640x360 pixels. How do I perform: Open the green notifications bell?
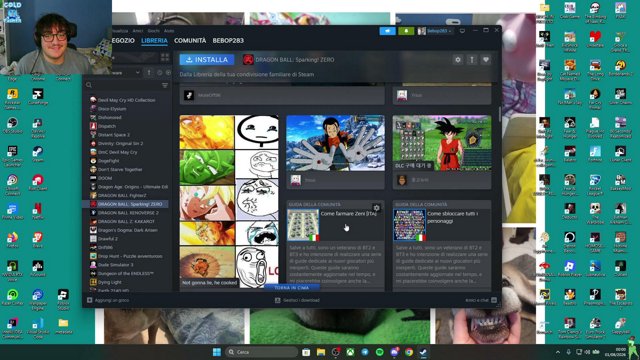coord(406,31)
